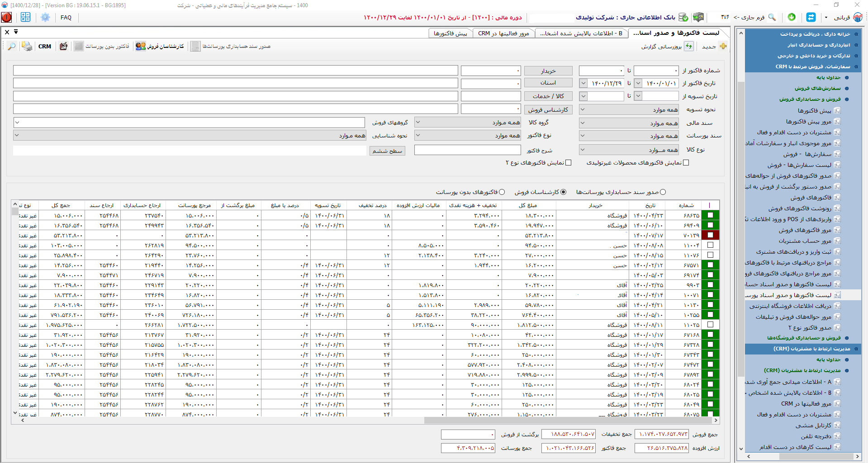Select 'صدور سند حسابداری پورسانت‌ها' radio button
868x463 pixels.
point(663,192)
